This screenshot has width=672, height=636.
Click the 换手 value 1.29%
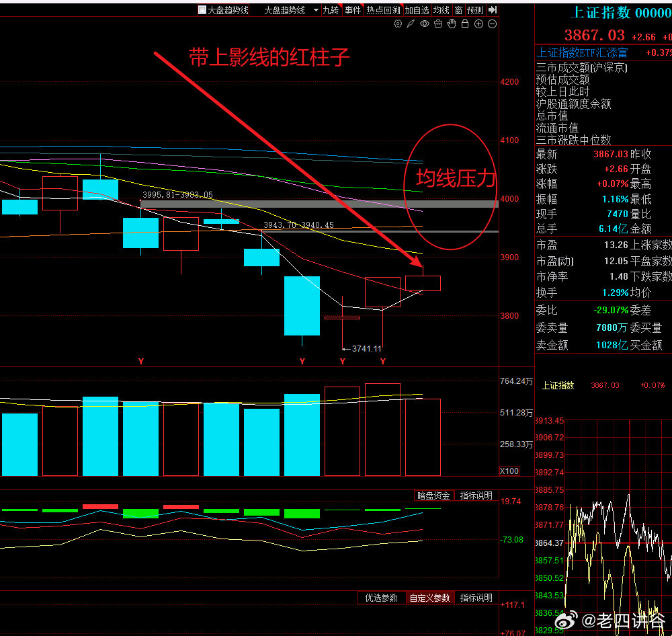tap(615, 292)
